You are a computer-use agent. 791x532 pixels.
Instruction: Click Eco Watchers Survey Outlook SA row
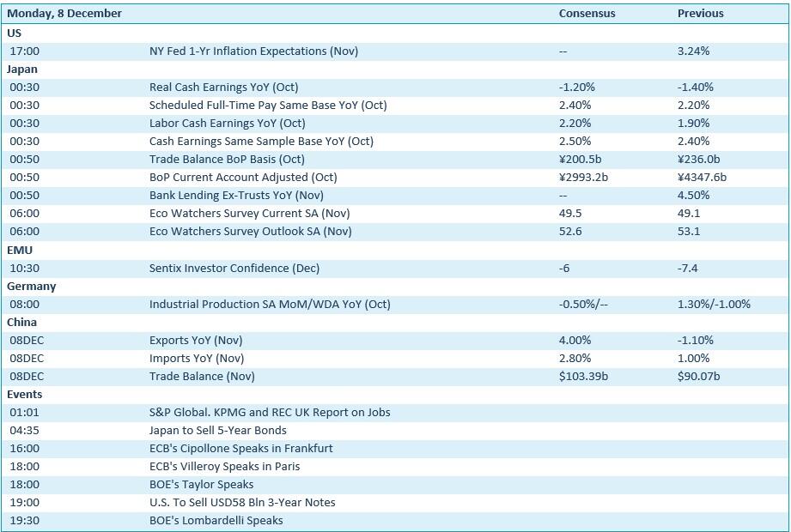[250, 231]
